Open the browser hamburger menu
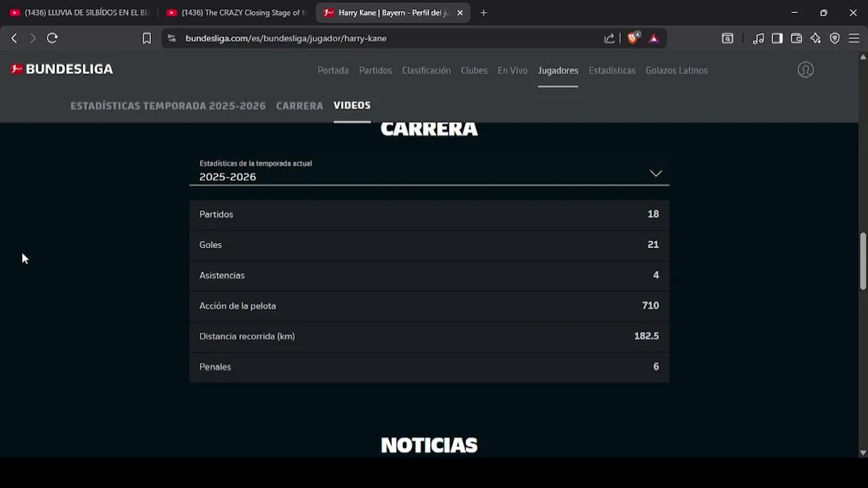 tap(854, 39)
